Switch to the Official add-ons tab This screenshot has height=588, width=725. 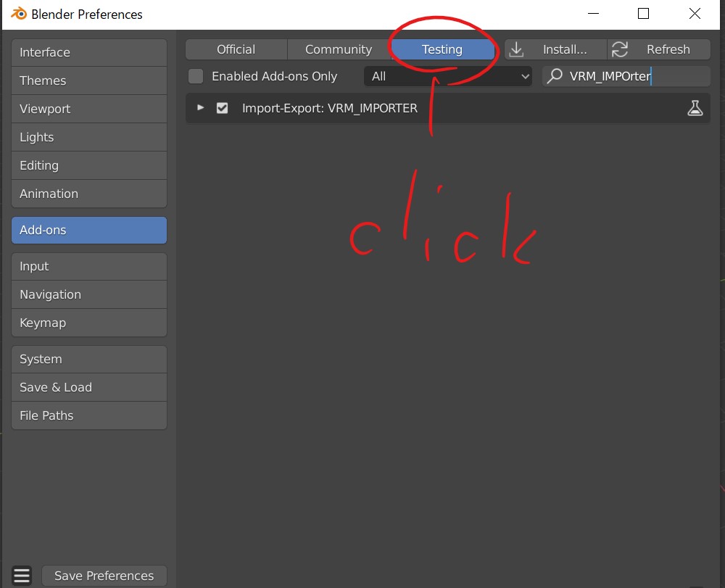pyautogui.click(x=236, y=49)
